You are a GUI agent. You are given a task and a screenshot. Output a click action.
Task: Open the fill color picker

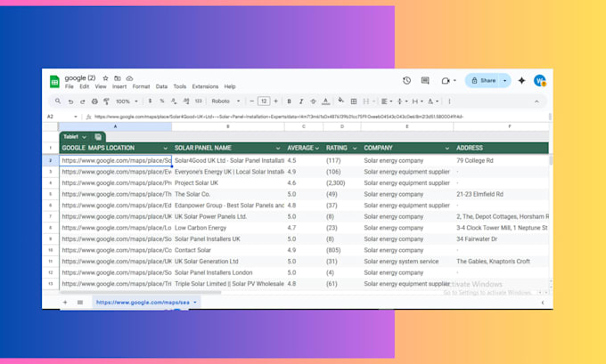340,101
